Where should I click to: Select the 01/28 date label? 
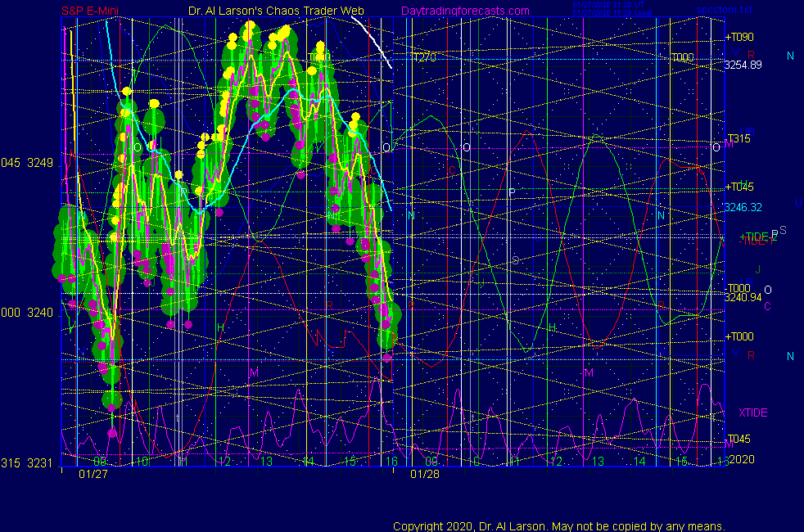(x=425, y=474)
